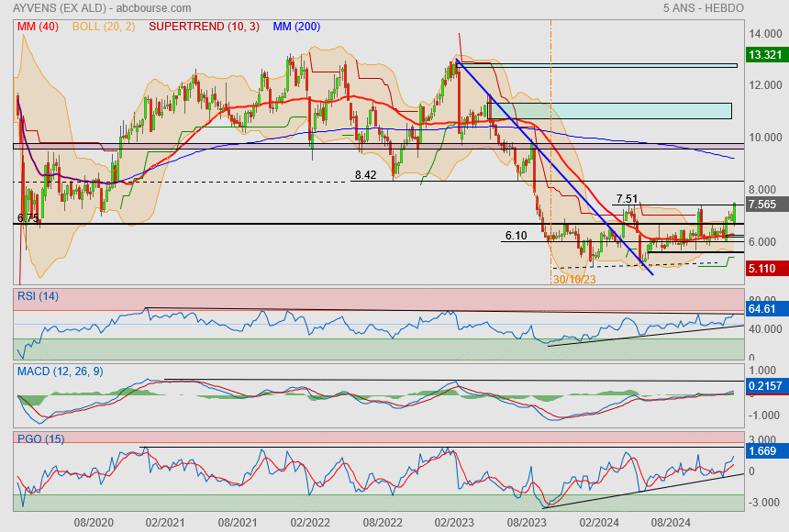Click the RSI value tag 64.61
The height and width of the screenshot is (532, 789).
pyautogui.click(x=764, y=310)
